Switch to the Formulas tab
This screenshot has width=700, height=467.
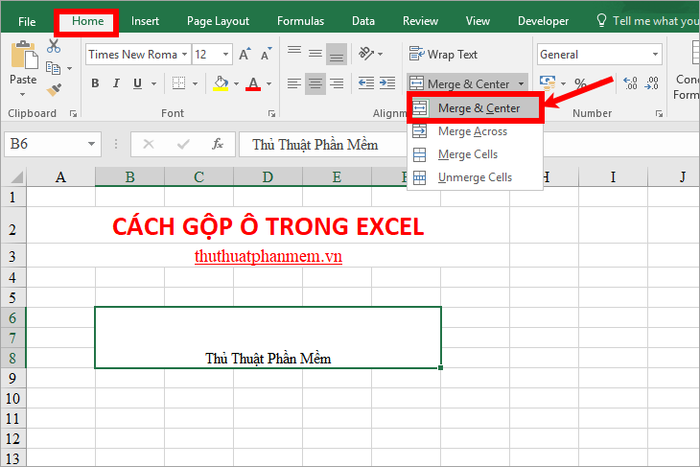pyautogui.click(x=300, y=21)
